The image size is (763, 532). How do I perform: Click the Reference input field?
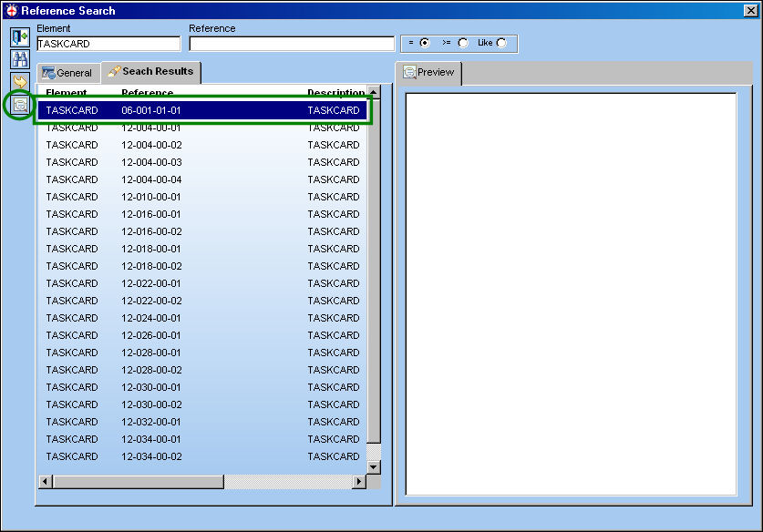(x=292, y=44)
